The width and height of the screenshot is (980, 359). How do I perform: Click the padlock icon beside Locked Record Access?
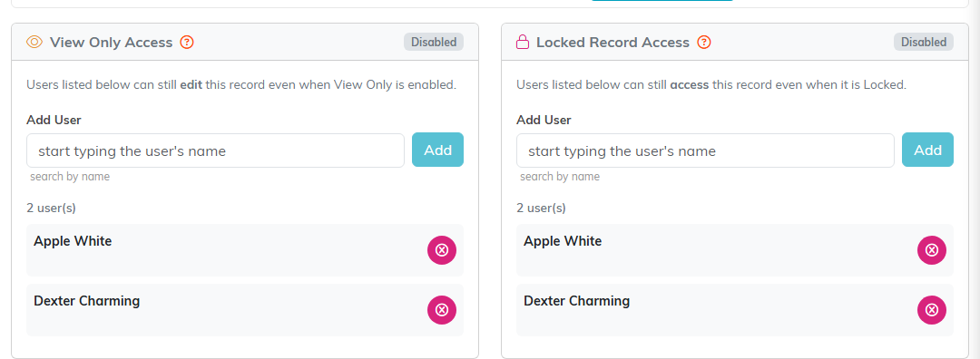tap(522, 43)
